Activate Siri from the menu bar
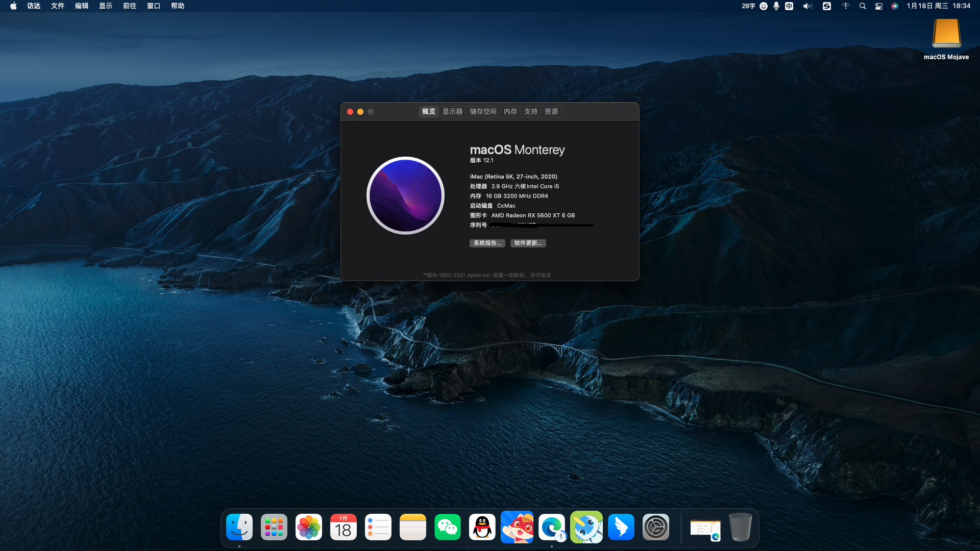Image resolution: width=980 pixels, height=551 pixels. pyautogui.click(x=895, y=6)
